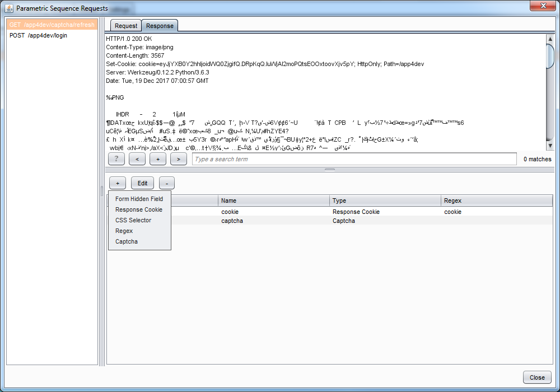Select the 'cookie' name cell

(x=274, y=212)
